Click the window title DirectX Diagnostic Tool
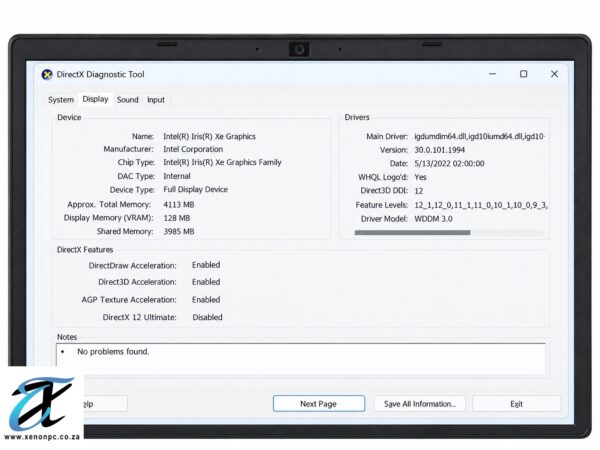600x450 pixels. (100, 75)
